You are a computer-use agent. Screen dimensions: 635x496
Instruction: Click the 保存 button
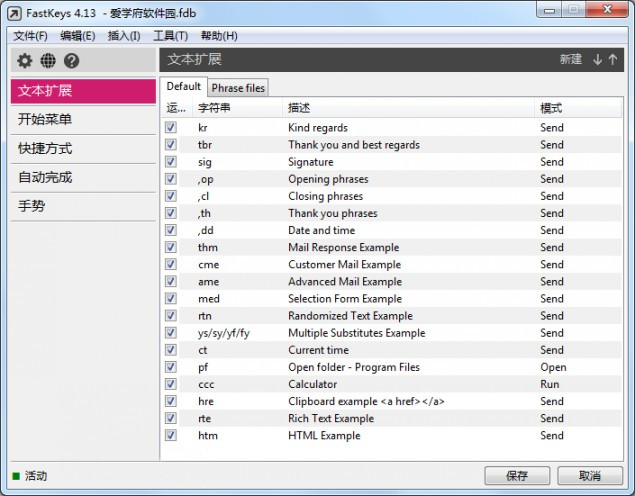tap(517, 476)
